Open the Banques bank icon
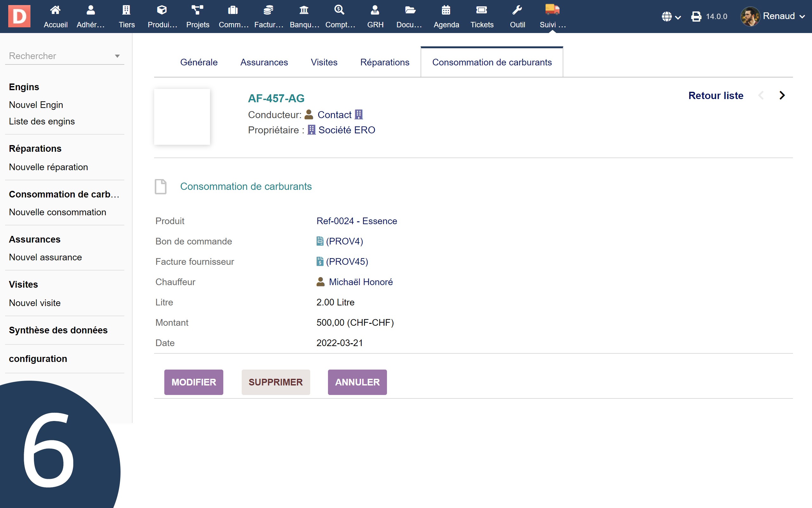The image size is (812, 508). (x=304, y=10)
